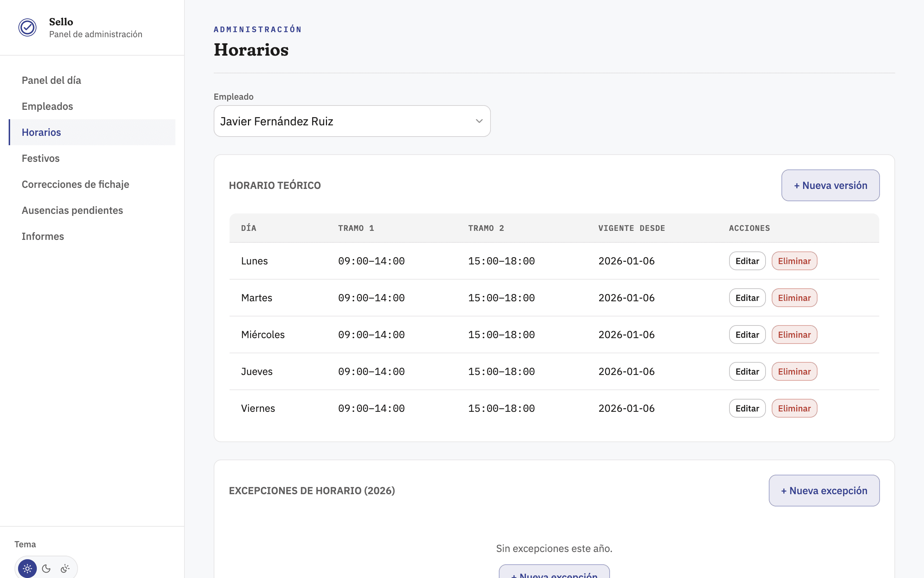Click 'Sin excepciones este año.' message

click(x=554, y=549)
